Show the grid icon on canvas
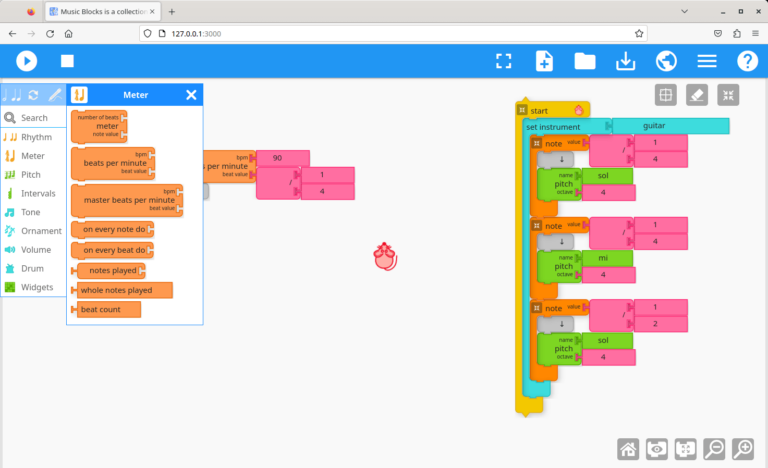 666,95
